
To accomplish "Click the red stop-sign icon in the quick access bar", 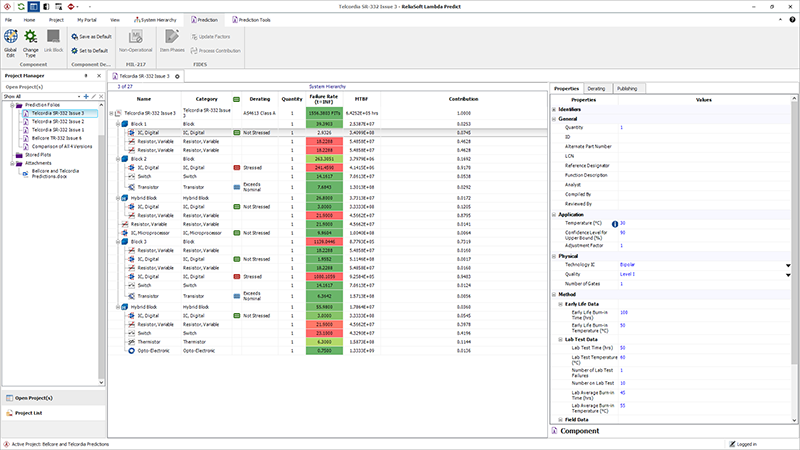I will point(71,7).
